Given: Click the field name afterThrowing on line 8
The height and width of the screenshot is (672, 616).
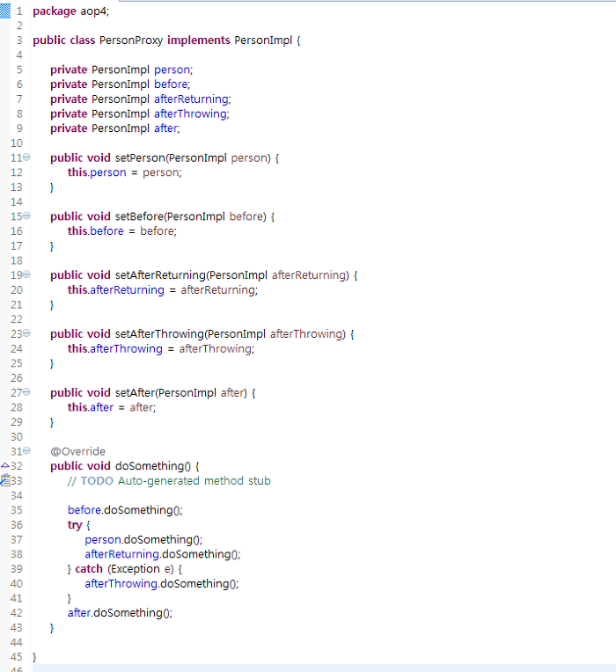Looking at the screenshot, I should coord(190,113).
